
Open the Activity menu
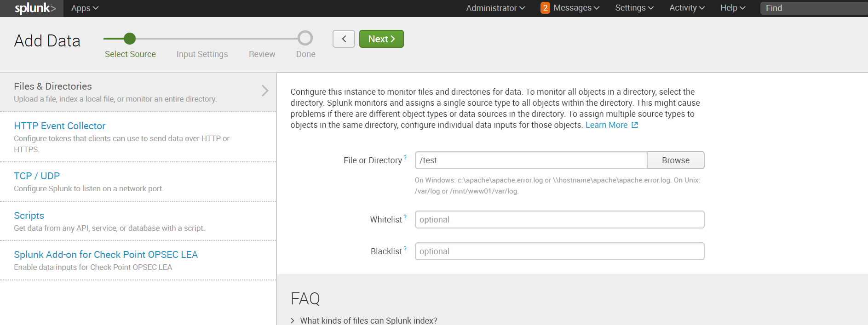click(x=687, y=8)
